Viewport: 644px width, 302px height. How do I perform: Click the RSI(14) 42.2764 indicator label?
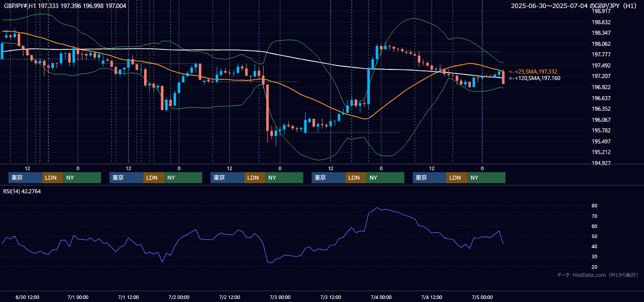[22, 191]
